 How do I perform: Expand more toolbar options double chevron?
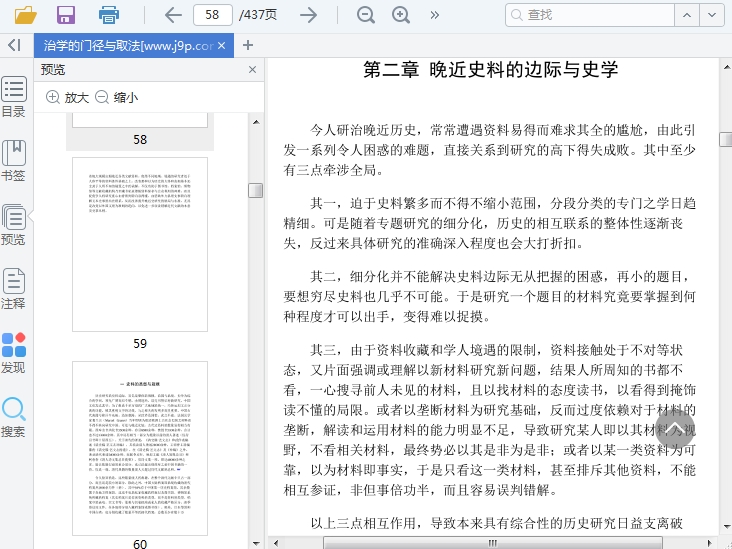pos(435,15)
